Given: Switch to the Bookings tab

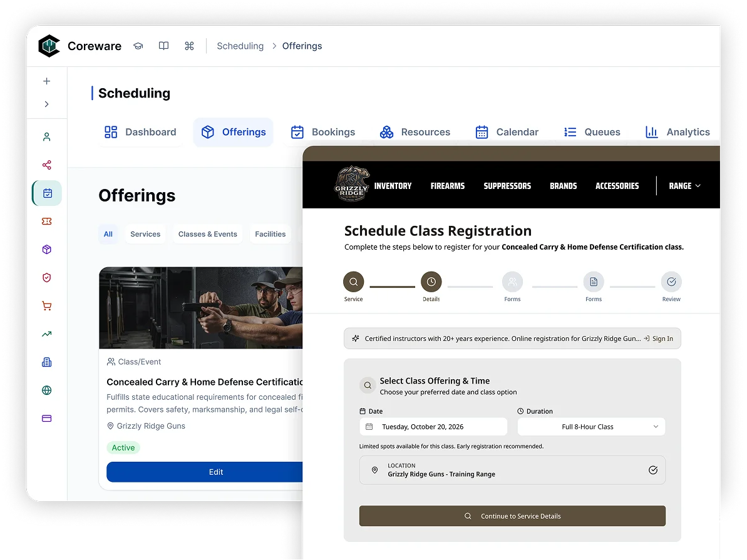Looking at the screenshot, I should pyautogui.click(x=323, y=132).
